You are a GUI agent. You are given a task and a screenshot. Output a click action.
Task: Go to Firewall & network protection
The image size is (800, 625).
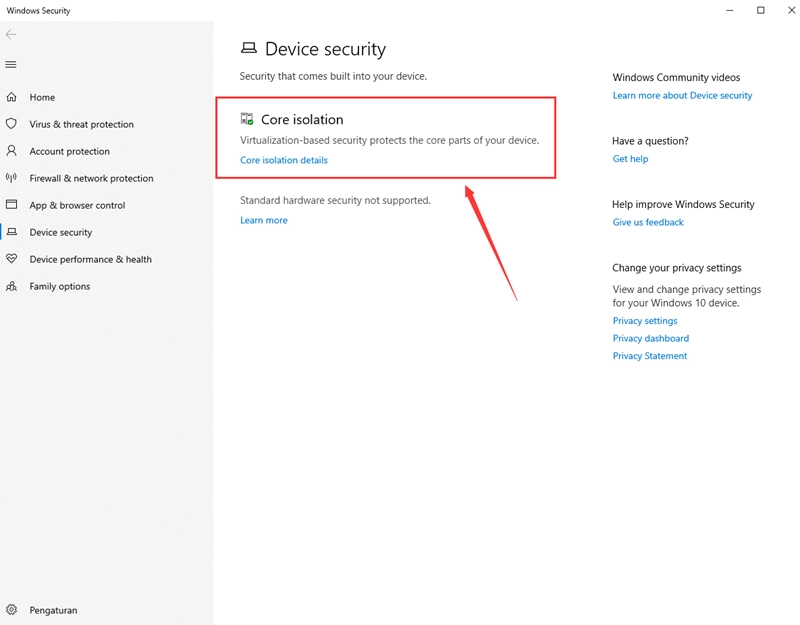click(91, 178)
